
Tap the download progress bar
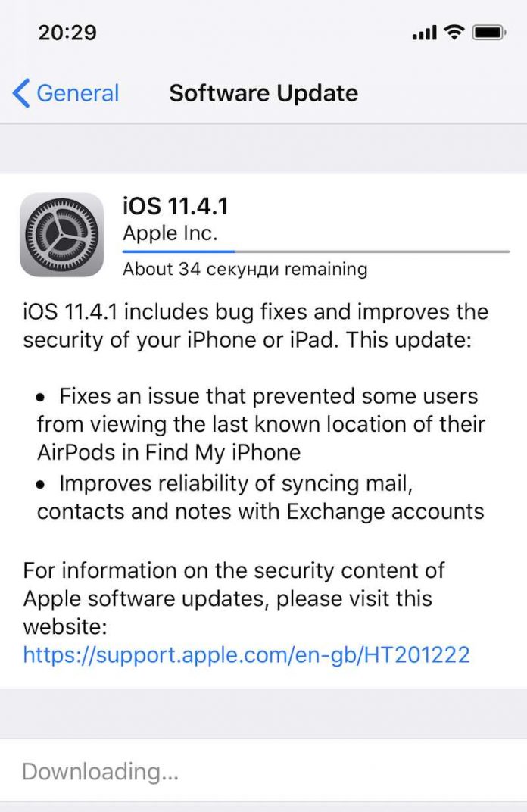tap(316, 251)
